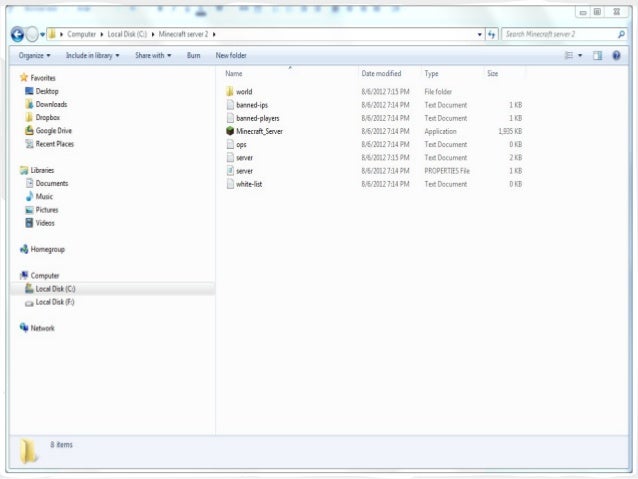Click the 2 KB size of the server text document
Screen dimensions: 638x479
click(x=516, y=157)
